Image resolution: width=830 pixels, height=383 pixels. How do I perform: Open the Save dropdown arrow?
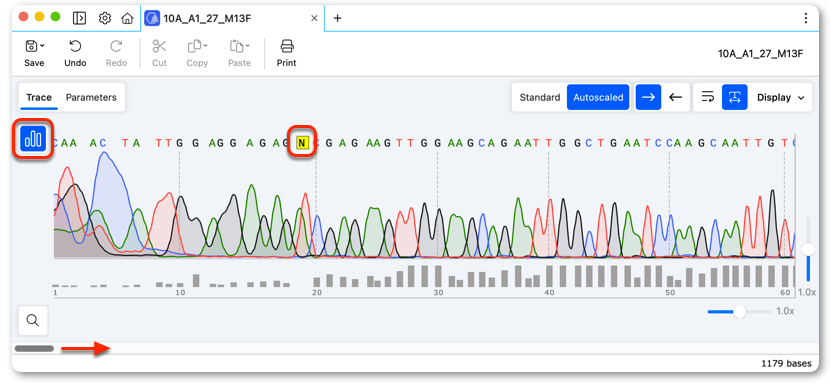click(x=42, y=46)
